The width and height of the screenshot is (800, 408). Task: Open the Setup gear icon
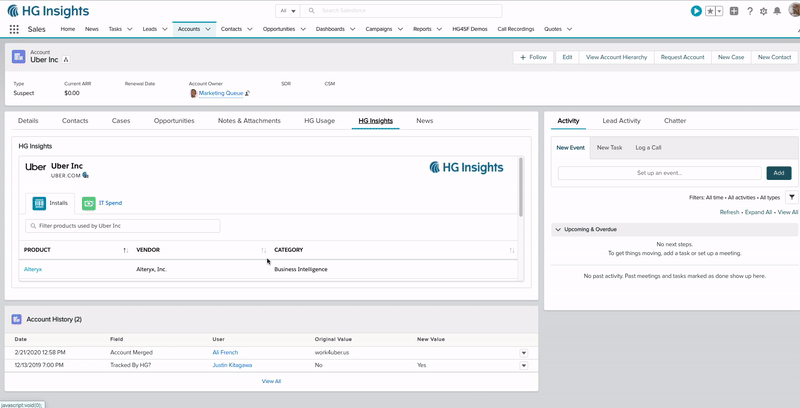tap(763, 11)
